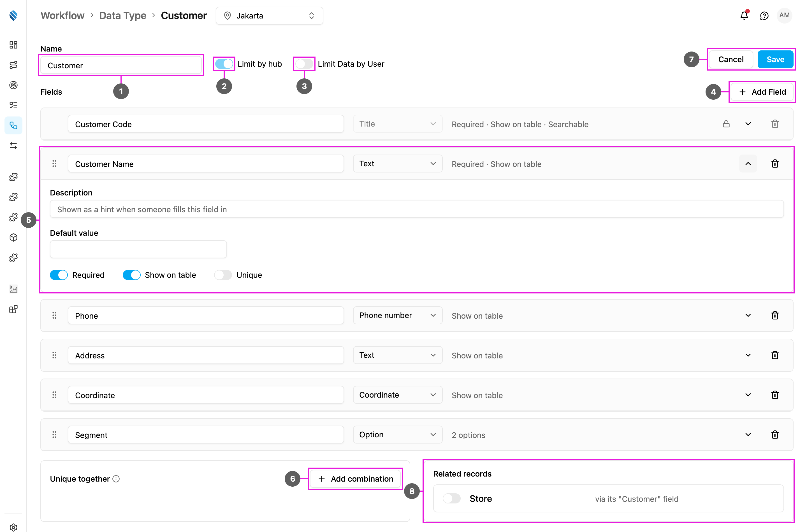The width and height of the screenshot is (807, 532).
Task: Open the settings gear in sidebar
Action: [13, 527]
